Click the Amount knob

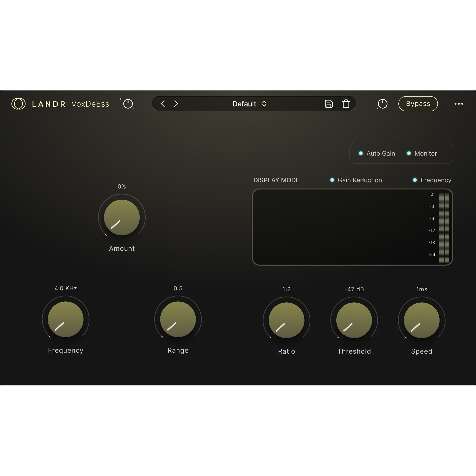tap(122, 217)
